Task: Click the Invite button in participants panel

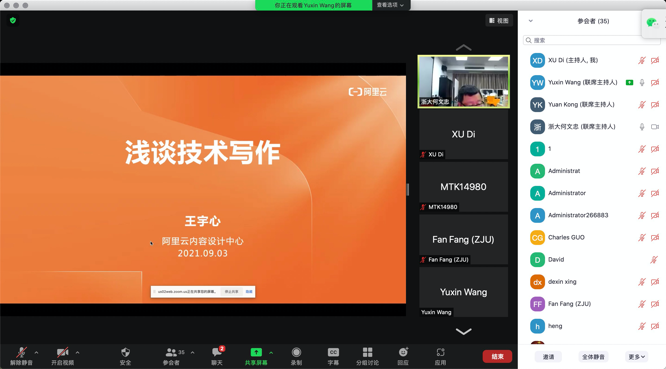Action: click(548, 357)
